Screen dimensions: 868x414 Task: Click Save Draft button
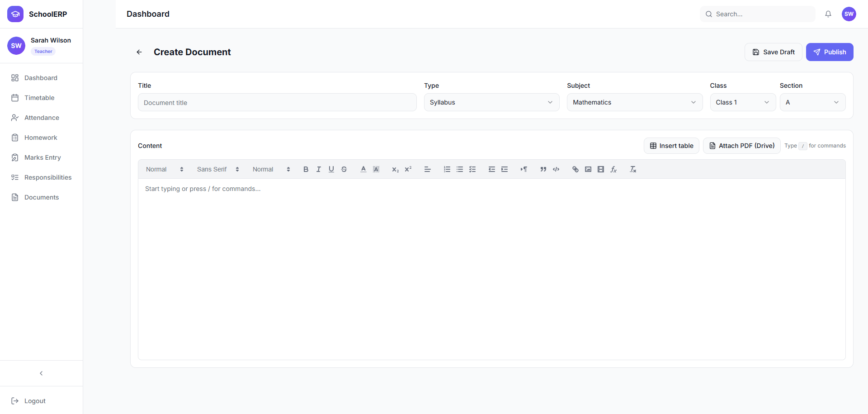pos(773,52)
